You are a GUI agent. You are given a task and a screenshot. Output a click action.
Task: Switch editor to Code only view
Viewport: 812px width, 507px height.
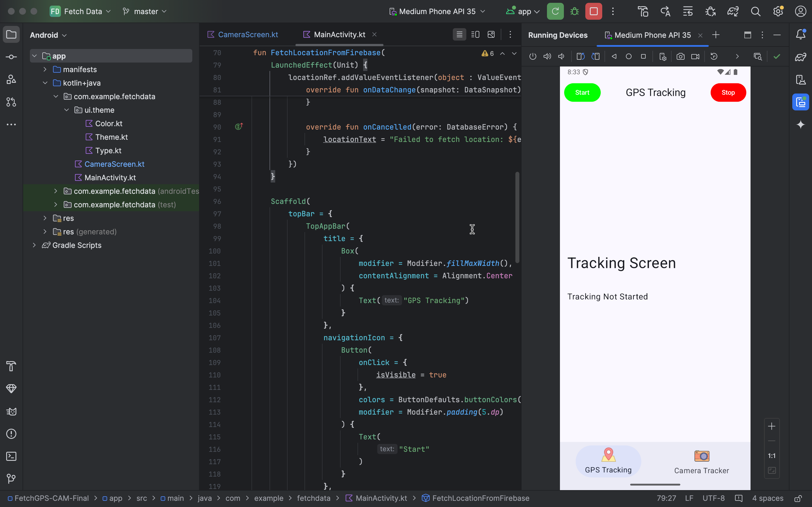pos(459,35)
